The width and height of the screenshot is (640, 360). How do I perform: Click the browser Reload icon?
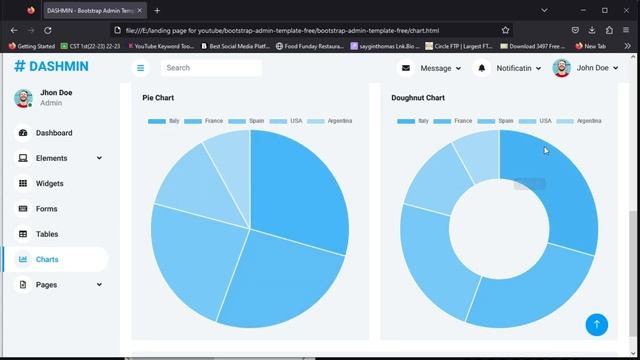48,30
